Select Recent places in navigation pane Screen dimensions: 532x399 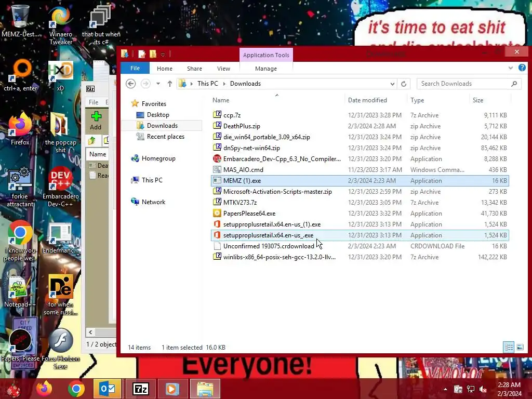point(165,137)
